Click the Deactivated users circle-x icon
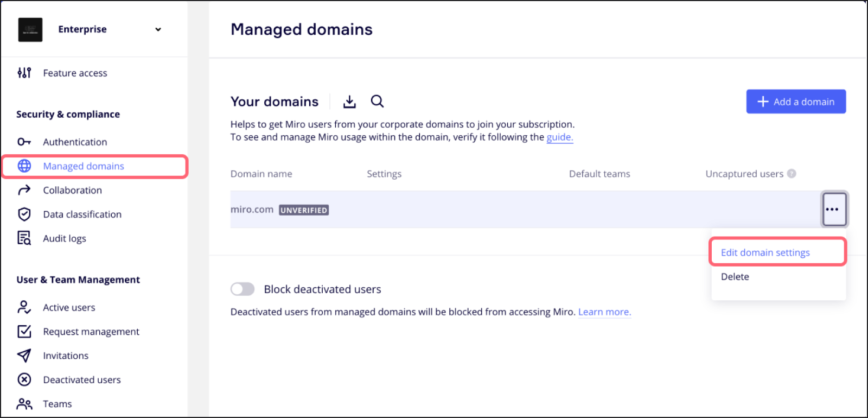Screen dimensions: 868x418 pyautogui.click(x=24, y=379)
